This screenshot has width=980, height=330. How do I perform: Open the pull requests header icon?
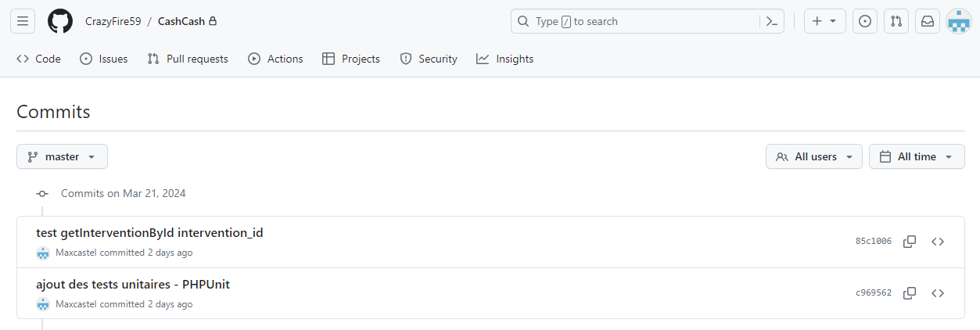tap(896, 21)
